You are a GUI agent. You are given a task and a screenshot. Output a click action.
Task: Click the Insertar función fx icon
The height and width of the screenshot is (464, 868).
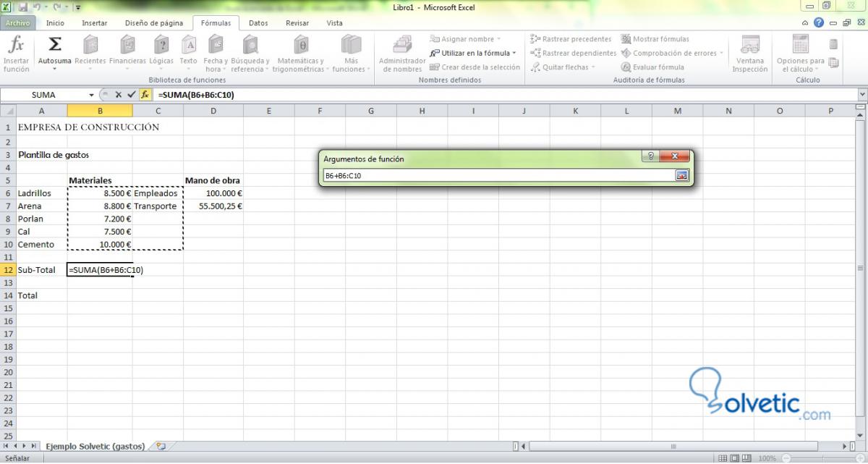point(16,45)
